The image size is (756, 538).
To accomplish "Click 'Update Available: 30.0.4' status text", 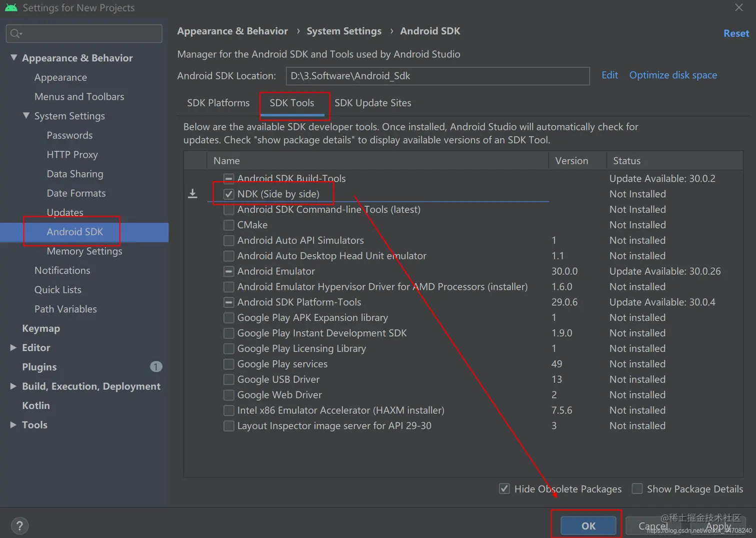I will (x=662, y=302).
